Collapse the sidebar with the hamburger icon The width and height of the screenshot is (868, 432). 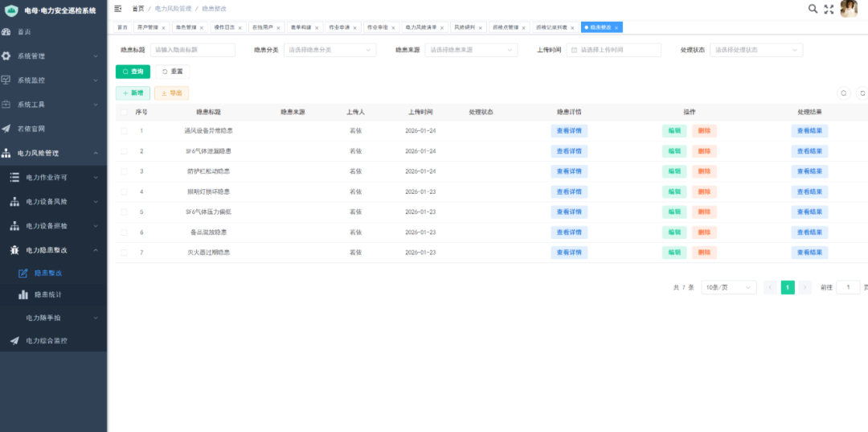(x=118, y=8)
